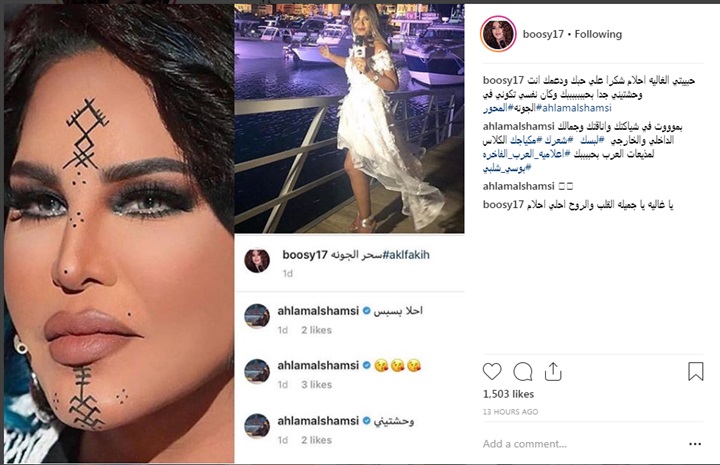Open the face tattoo portrait image
The image size is (720, 465).
click(x=119, y=233)
